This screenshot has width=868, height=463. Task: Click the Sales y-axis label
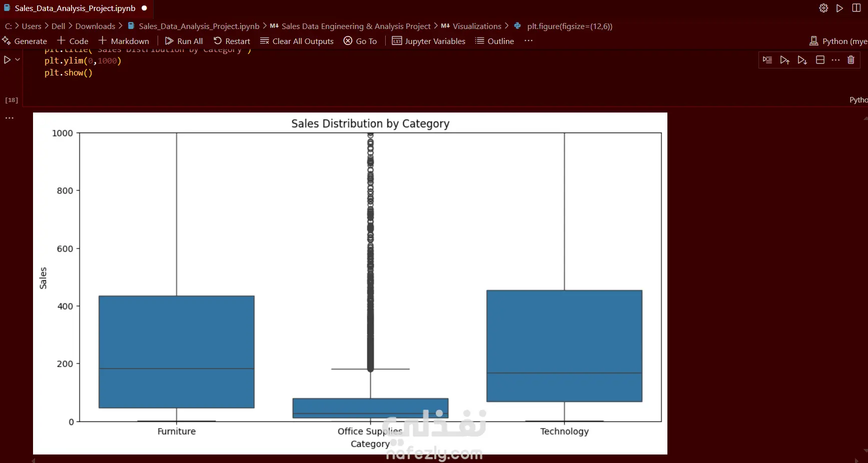click(43, 278)
